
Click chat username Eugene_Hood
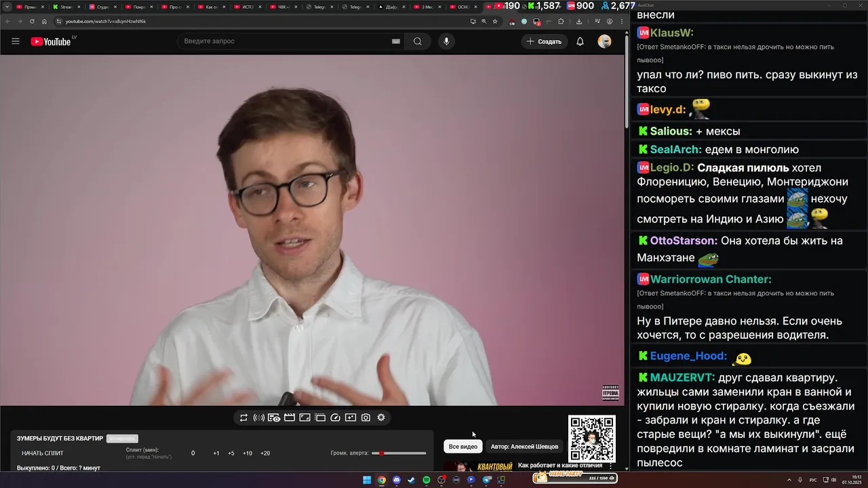click(688, 356)
